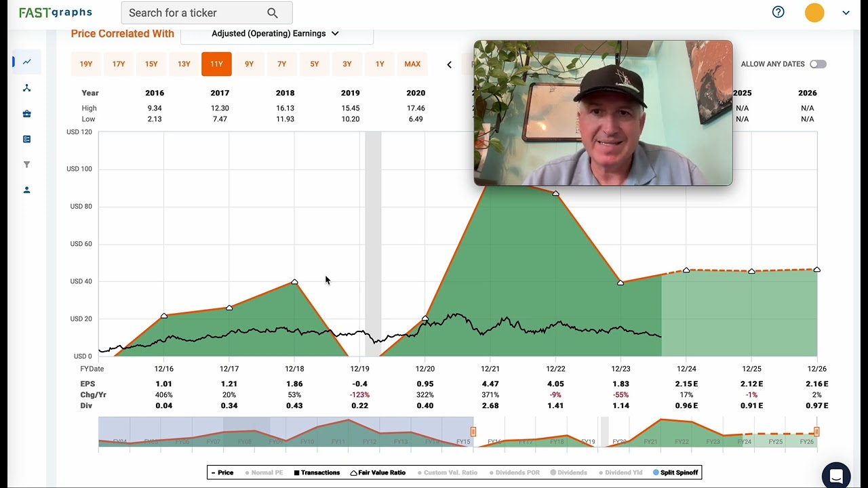Toggle Transactions legend item
868x488 pixels.
point(317,472)
